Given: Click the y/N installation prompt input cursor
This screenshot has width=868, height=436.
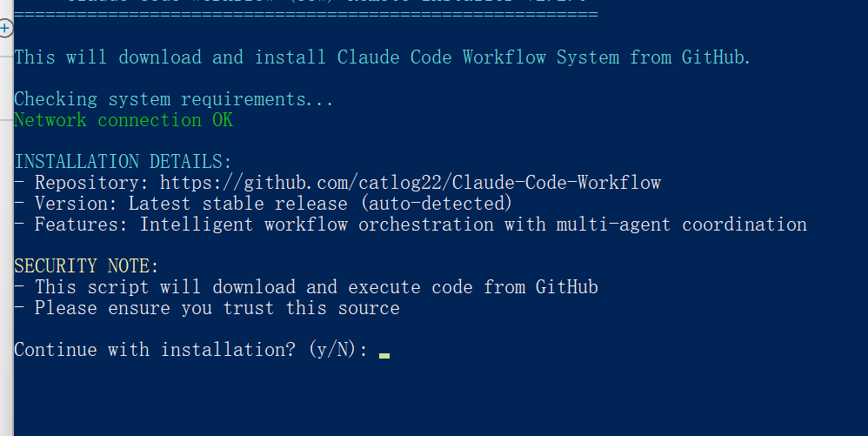Looking at the screenshot, I should point(384,352).
